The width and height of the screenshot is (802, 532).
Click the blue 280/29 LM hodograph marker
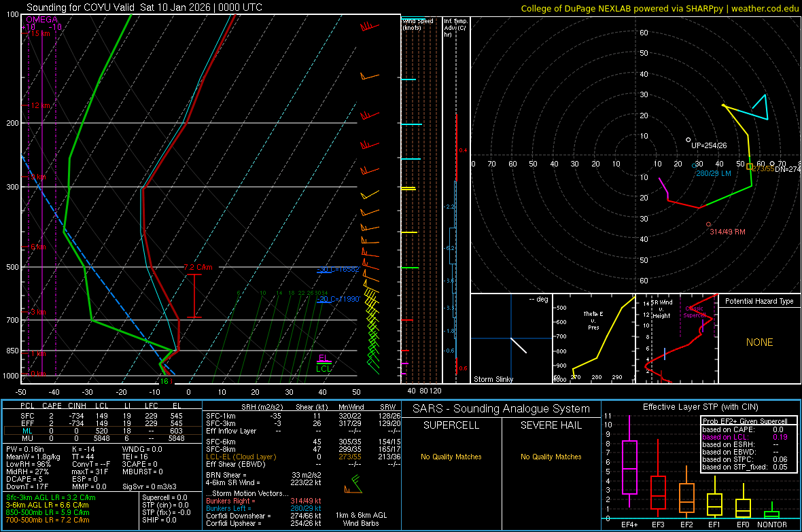(x=694, y=166)
